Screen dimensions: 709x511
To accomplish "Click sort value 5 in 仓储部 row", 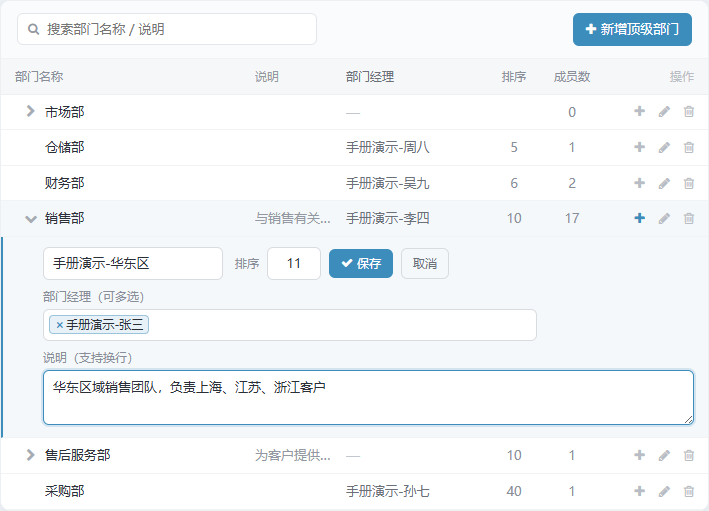I will (x=514, y=147).
